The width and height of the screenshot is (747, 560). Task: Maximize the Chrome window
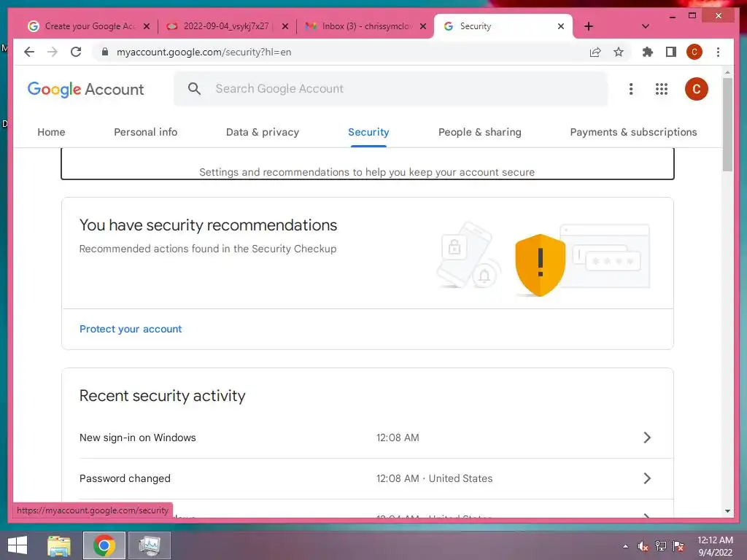pyautogui.click(x=692, y=16)
